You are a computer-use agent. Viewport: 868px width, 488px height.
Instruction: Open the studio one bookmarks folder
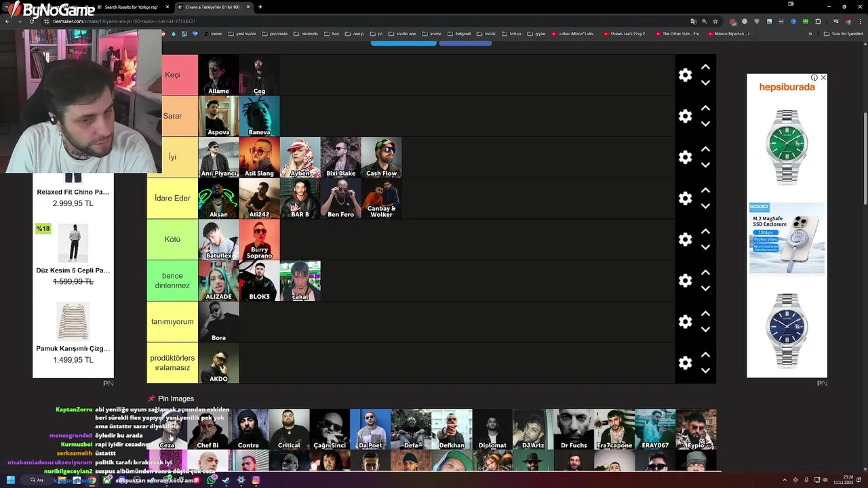point(403,33)
